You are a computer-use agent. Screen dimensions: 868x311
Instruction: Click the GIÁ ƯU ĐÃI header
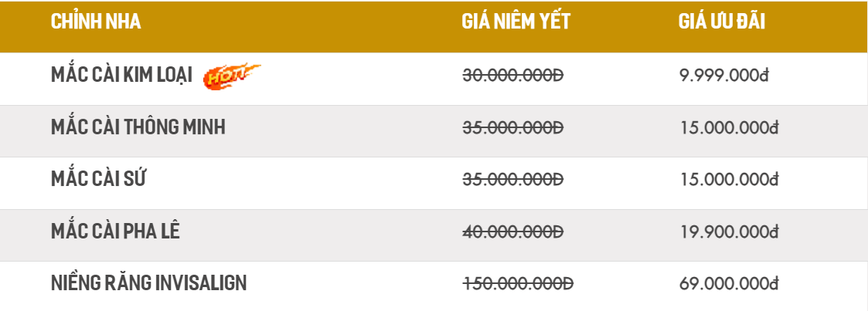pos(722,22)
